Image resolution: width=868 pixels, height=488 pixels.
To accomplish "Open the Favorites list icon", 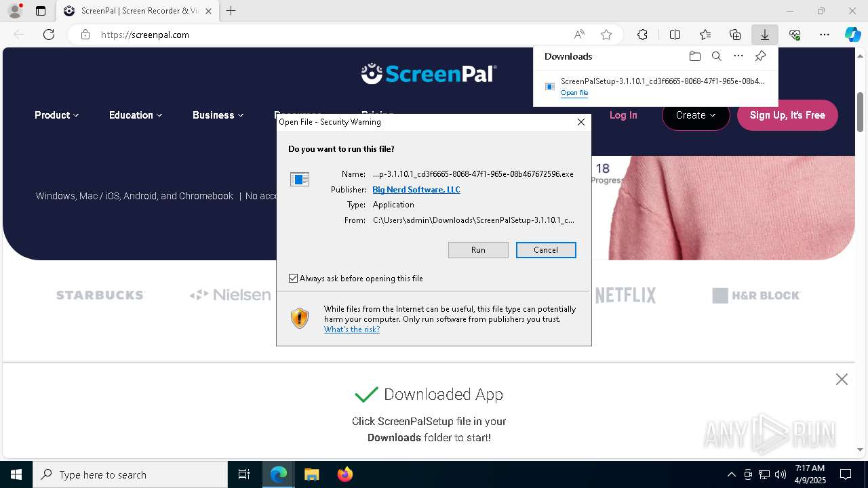I will (705, 35).
